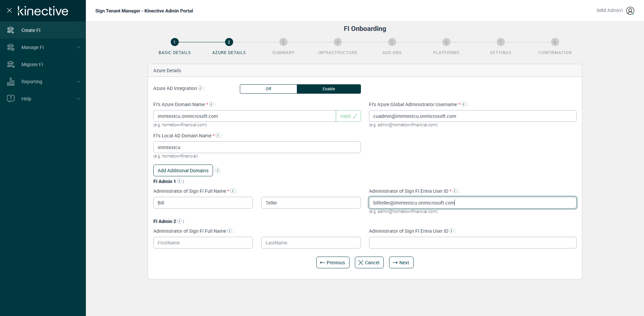Viewport: 644px width, 316px height.
Task: Jump to step 8 Confirmation
Action: tap(555, 42)
